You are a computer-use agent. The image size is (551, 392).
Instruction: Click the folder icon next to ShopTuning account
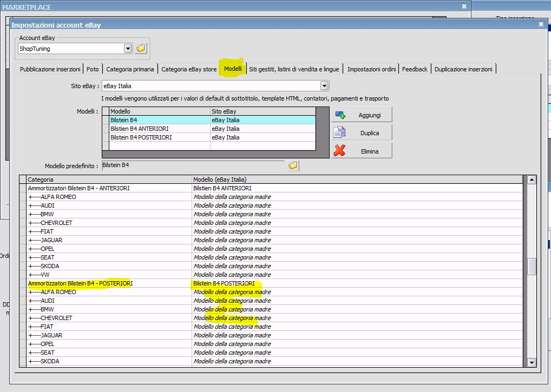(141, 49)
